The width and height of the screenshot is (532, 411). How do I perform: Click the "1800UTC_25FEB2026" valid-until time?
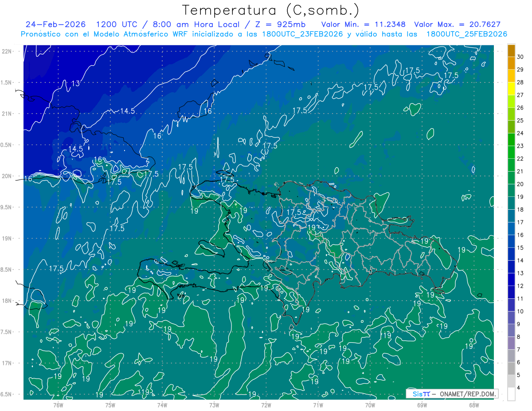[467, 34]
